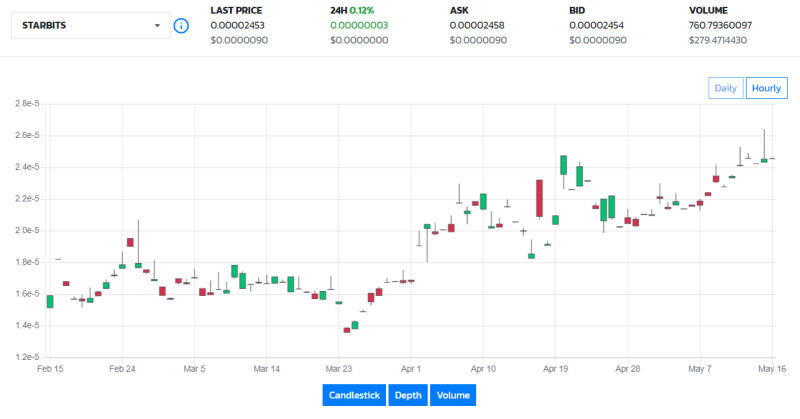Click the Feb 24 date axis label
The width and height of the screenshot is (800, 419).
tap(122, 369)
